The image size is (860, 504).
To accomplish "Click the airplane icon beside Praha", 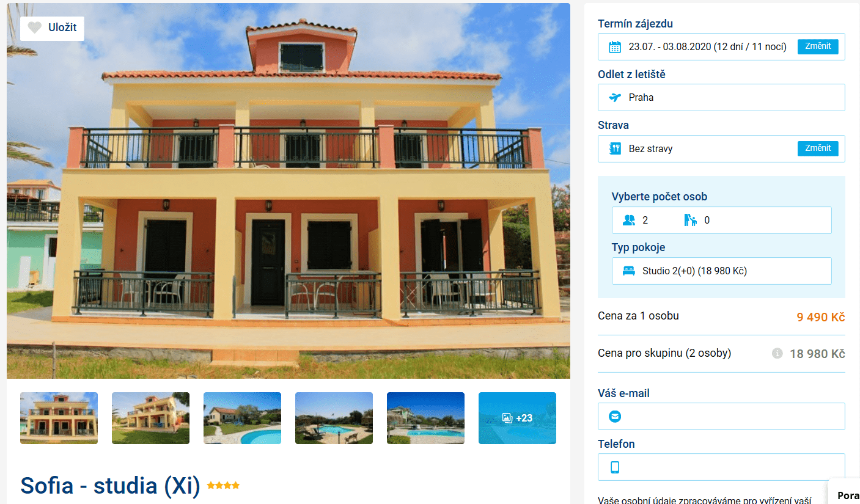I will (615, 98).
